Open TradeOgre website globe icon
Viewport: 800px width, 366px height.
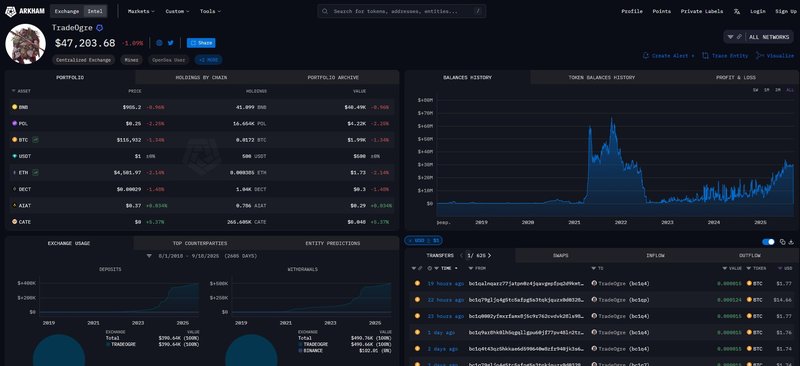click(x=159, y=43)
